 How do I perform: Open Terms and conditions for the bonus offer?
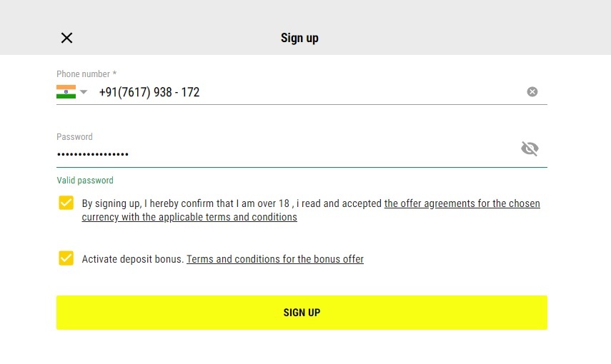click(x=275, y=259)
